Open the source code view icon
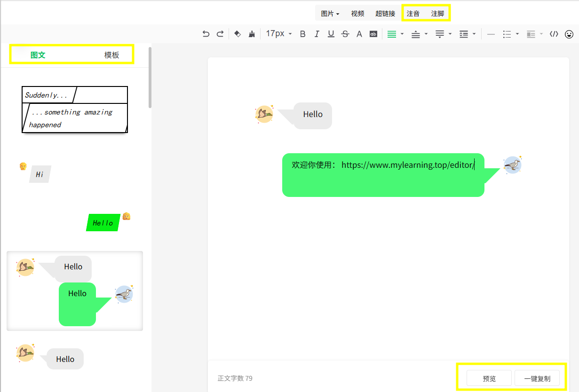This screenshot has width=579, height=392. 554,34
